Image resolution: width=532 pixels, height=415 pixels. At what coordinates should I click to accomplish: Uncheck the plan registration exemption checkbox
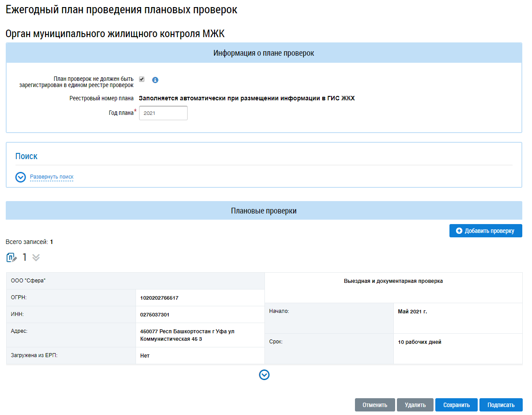tap(142, 79)
